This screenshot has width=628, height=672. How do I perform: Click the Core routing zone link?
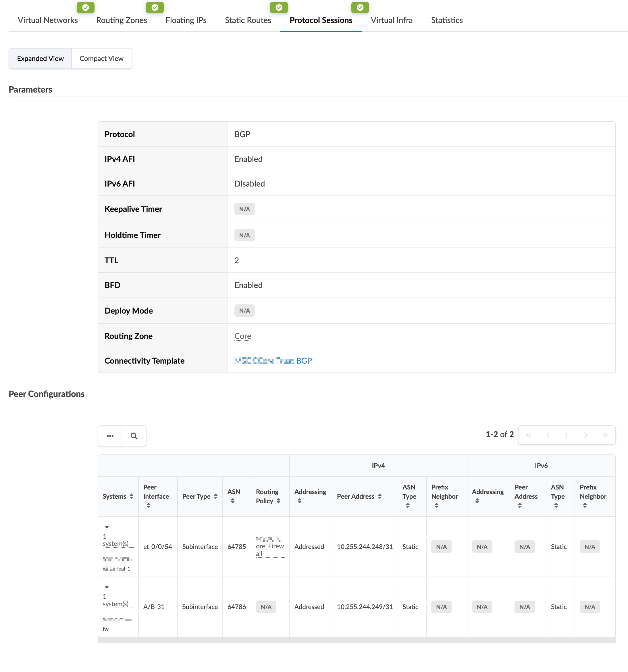pyautogui.click(x=242, y=336)
